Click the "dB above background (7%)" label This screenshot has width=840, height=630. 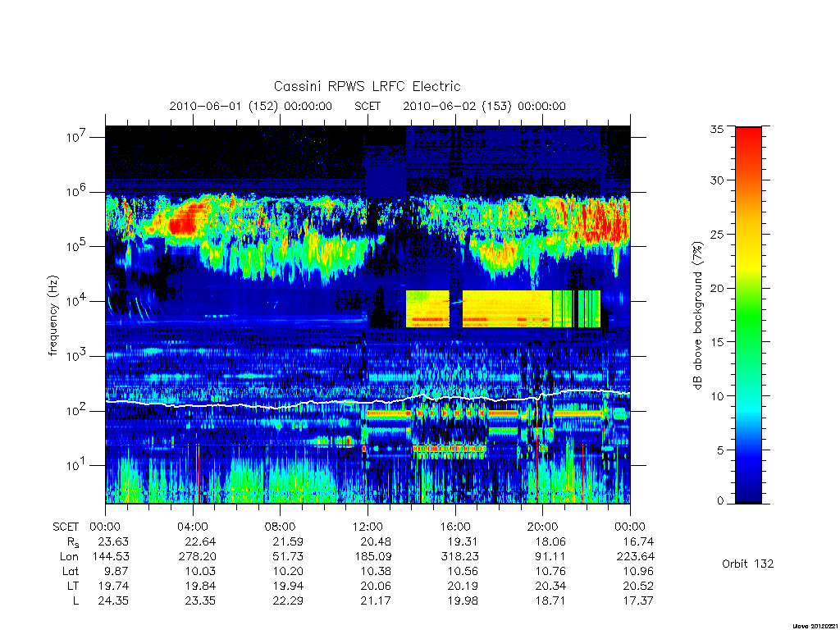click(697, 316)
